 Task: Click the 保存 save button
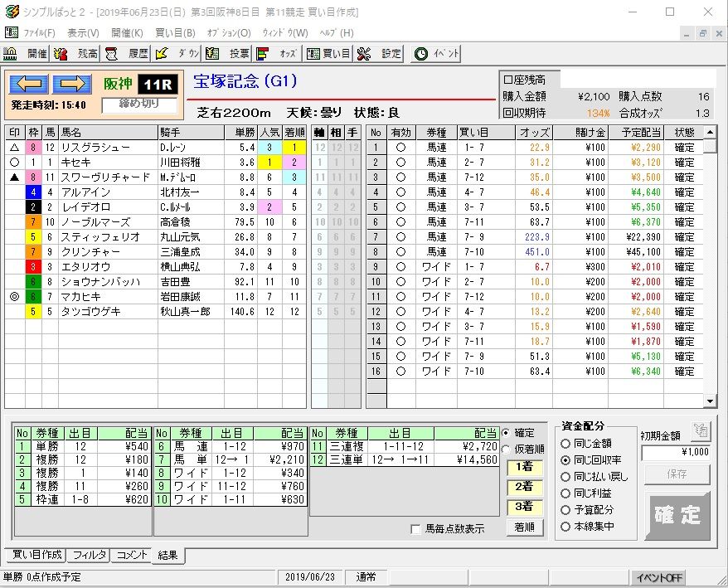(677, 474)
